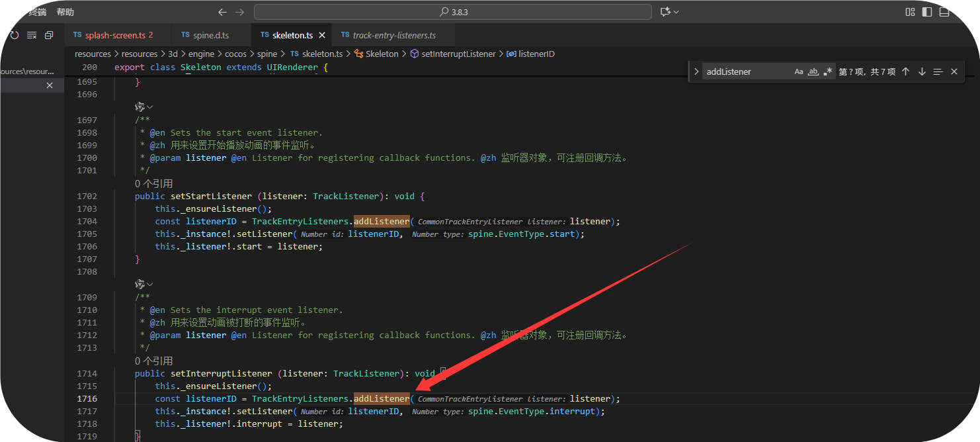
Task: Toggle the primary side bar visibility
Action: (927, 12)
